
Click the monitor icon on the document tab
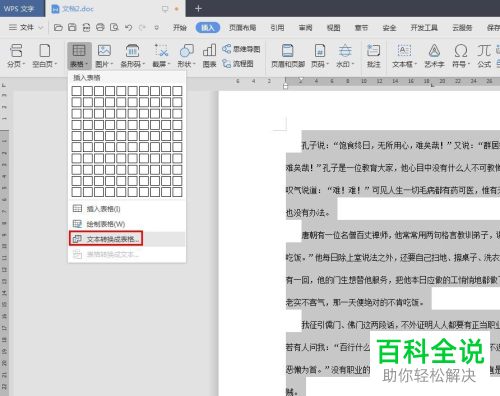[x=165, y=9]
